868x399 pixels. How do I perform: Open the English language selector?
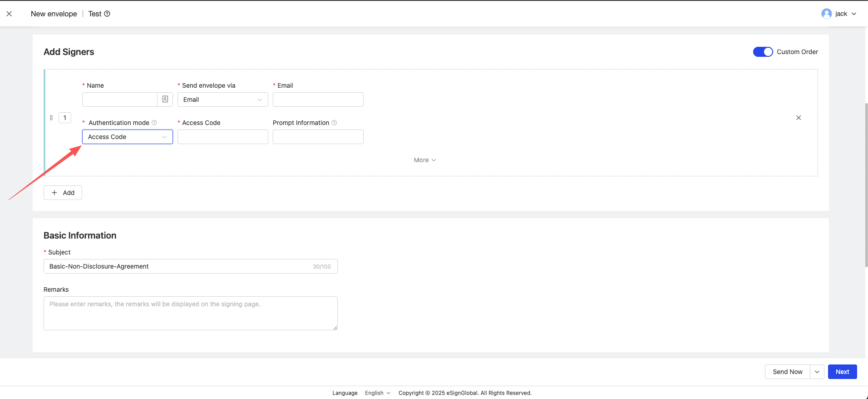point(377,393)
